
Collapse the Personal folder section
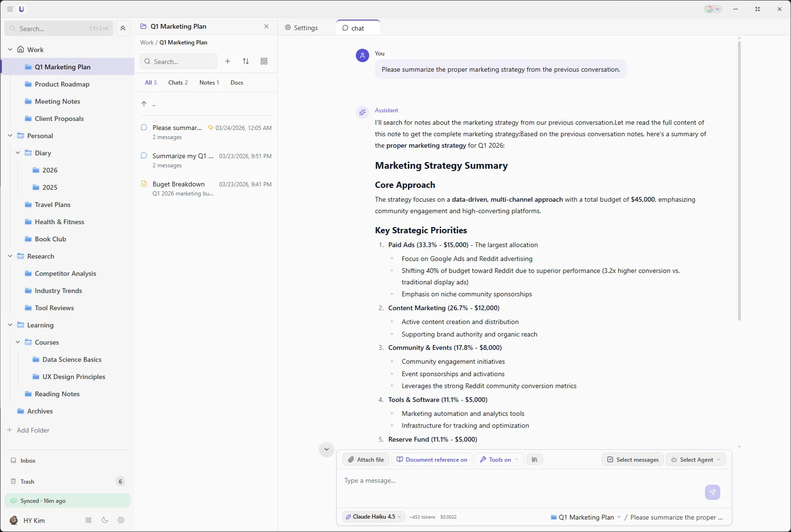tap(10, 136)
